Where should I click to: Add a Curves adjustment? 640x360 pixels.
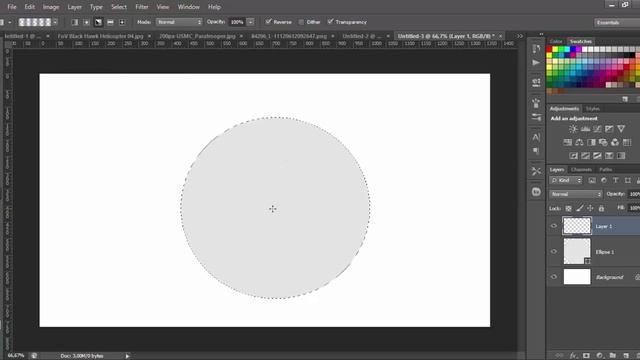pyautogui.click(x=597, y=129)
